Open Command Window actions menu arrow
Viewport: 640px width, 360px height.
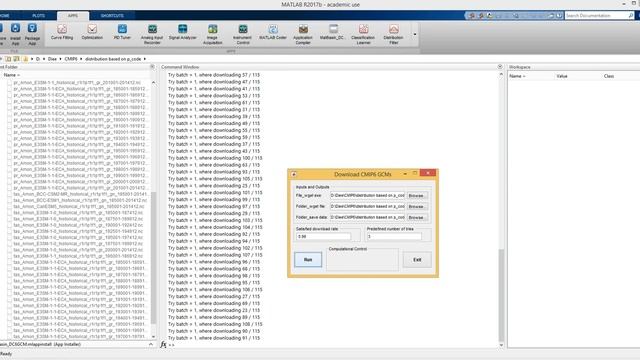pos(500,67)
